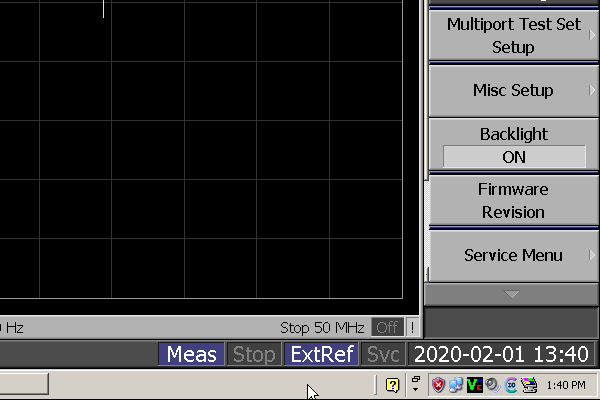The width and height of the screenshot is (600, 400).
Task: Expand the Misc Setup submenu
Action: (514, 91)
